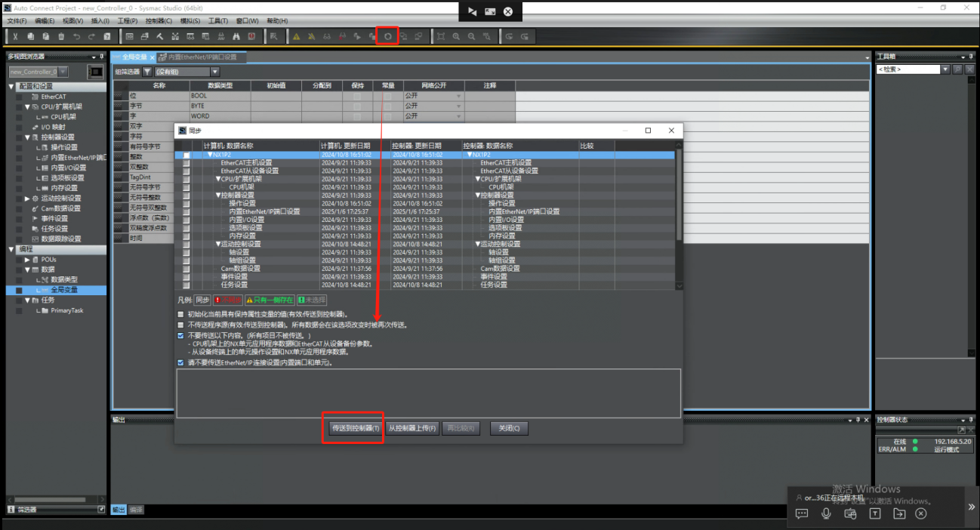The height and width of the screenshot is (530, 980).
Task: Click the Cut scissors icon in toolbar
Action: pos(15,36)
